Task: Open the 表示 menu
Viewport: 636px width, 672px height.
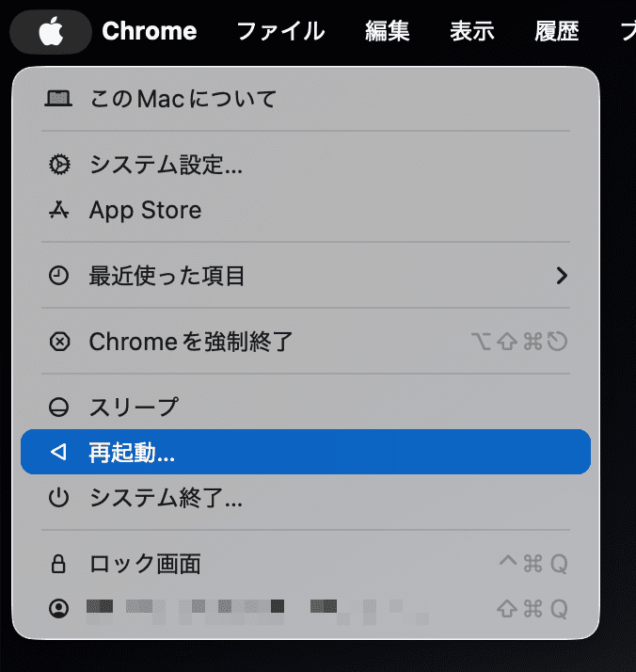Action: [472, 31]
